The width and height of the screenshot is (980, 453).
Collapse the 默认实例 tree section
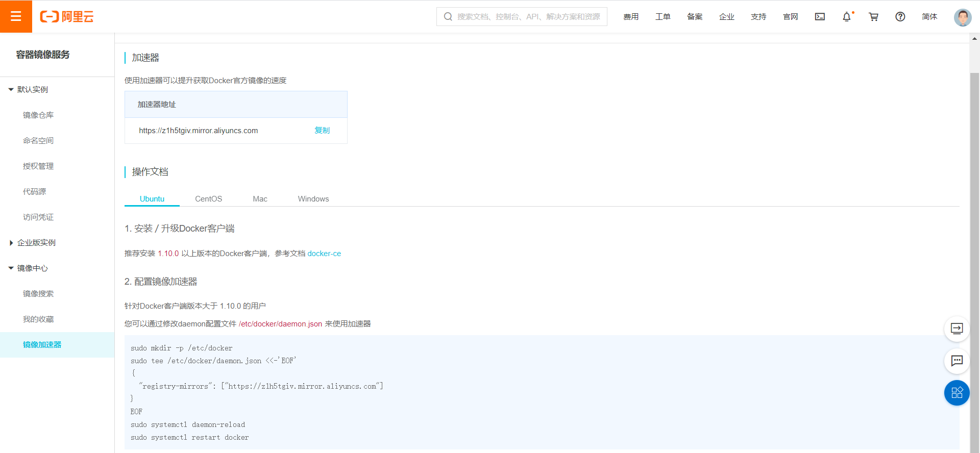(11, 90)
